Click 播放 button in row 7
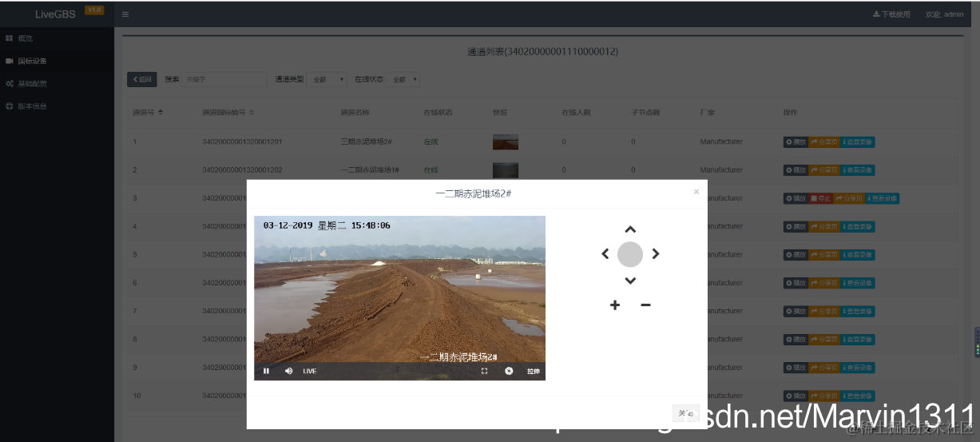 pos(796,312)
